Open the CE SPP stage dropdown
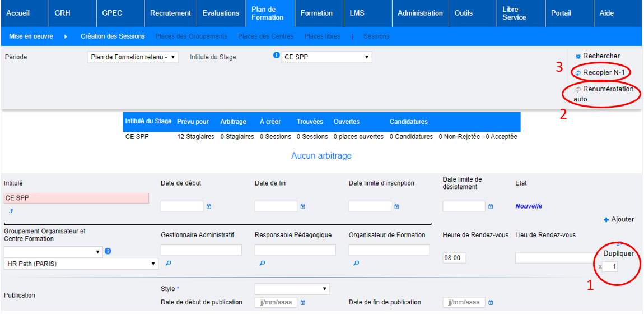Viewport: 644px width, 314px height. coord(326,57)
